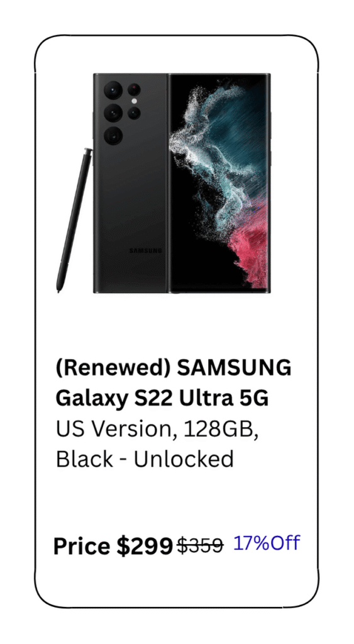Click the crossed-out $359 original price
Image resolution: width=354 pixels, height=644 pixels.
tap(200, 547)
